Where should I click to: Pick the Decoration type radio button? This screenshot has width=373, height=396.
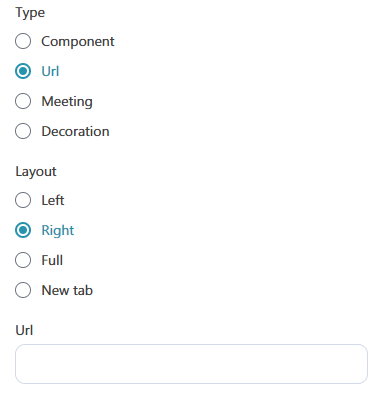23,131
